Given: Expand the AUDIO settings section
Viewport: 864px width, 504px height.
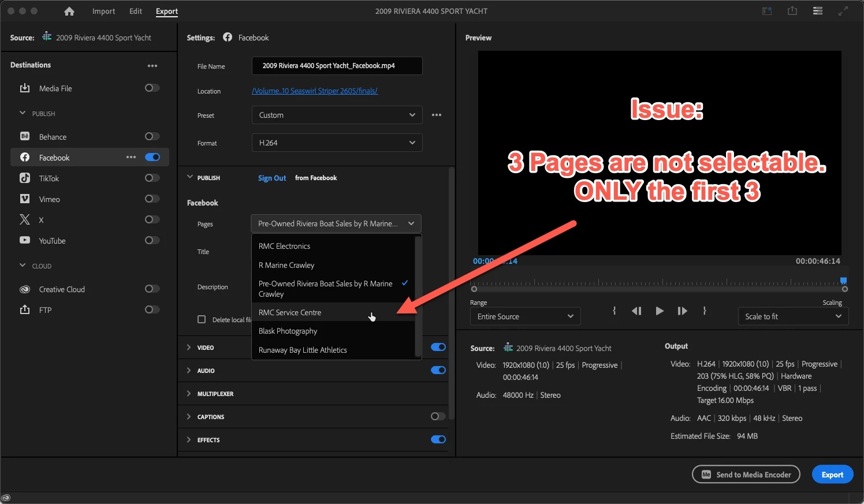Looking at the screenshot, I should point(189,370).
